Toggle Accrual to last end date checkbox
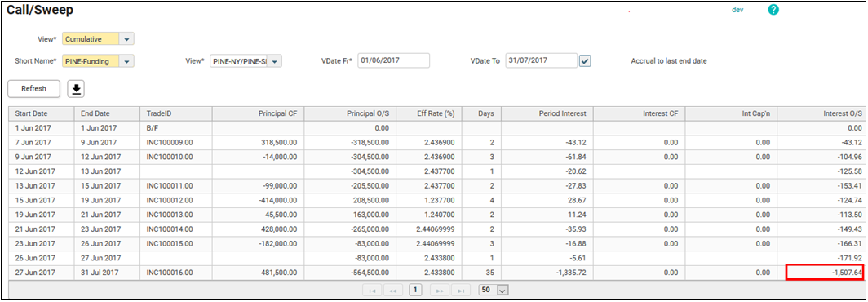Image resolution: width=868 pixels, height=302 pixels. coord(585,61)
